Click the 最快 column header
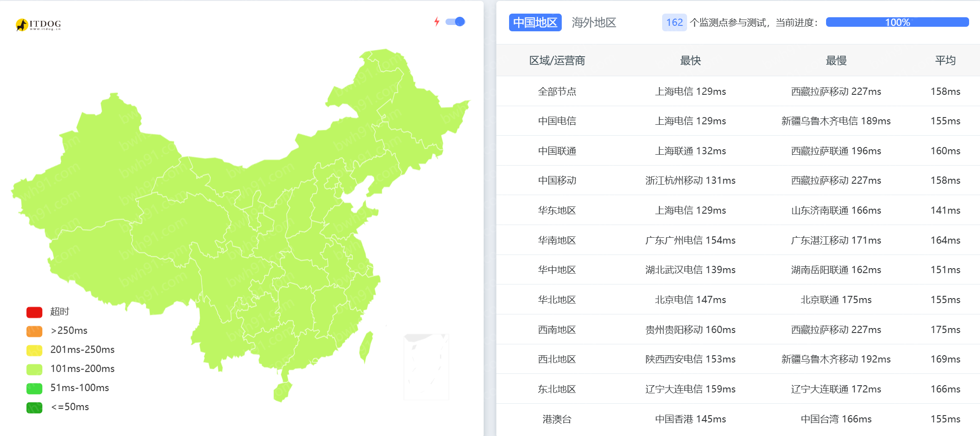980x436 pixels. tap(690, 60)
